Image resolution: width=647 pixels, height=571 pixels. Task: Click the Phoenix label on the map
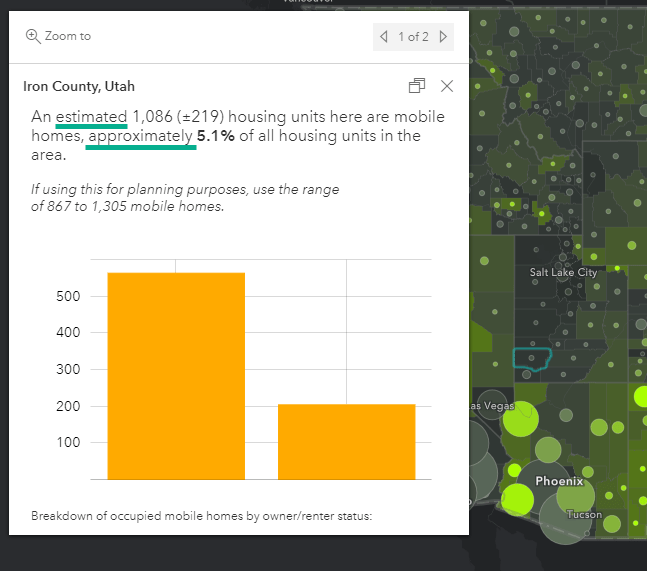[x=559, y=481]
